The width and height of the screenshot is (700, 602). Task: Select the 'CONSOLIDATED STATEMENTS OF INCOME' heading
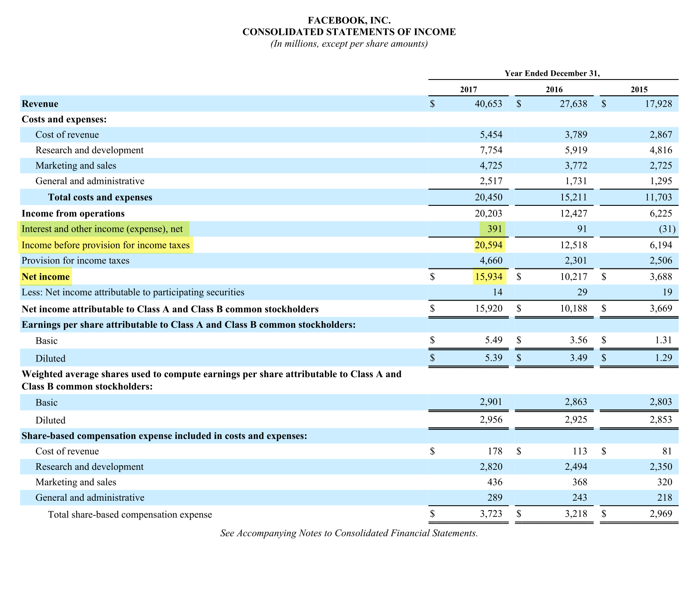coord(349,32)
